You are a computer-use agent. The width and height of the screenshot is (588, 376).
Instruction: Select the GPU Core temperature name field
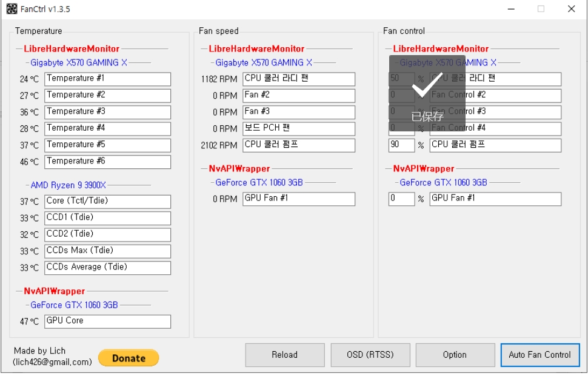coord(108,322)
